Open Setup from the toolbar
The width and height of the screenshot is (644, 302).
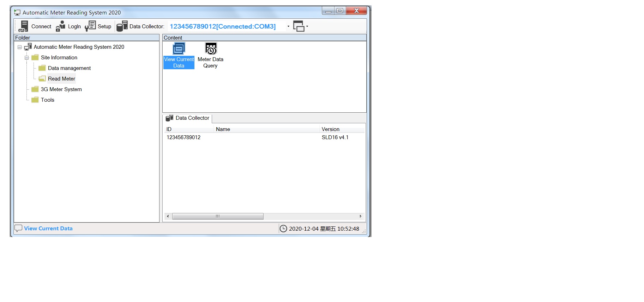pyautogui.click(x=91, y=26)
